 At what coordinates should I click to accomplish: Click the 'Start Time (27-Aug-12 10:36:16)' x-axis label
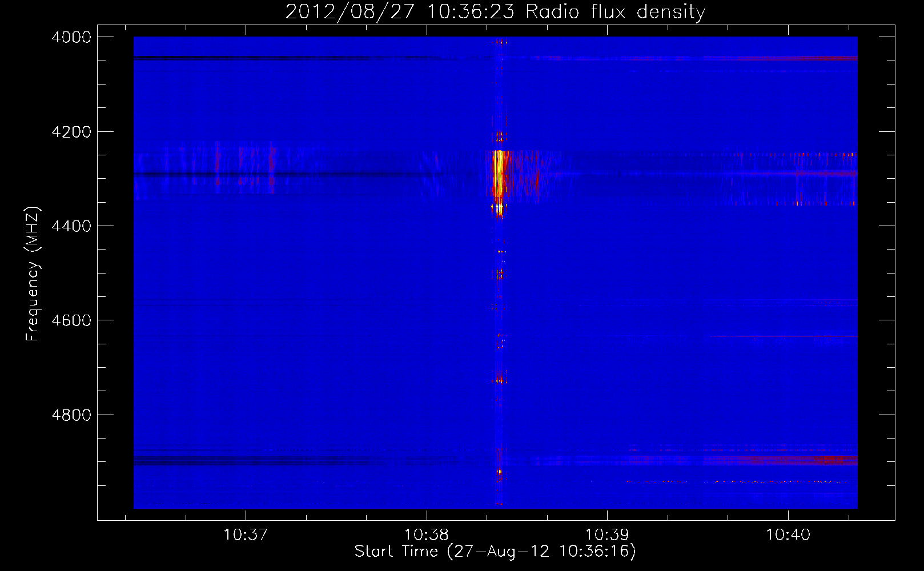pos(495,552)
